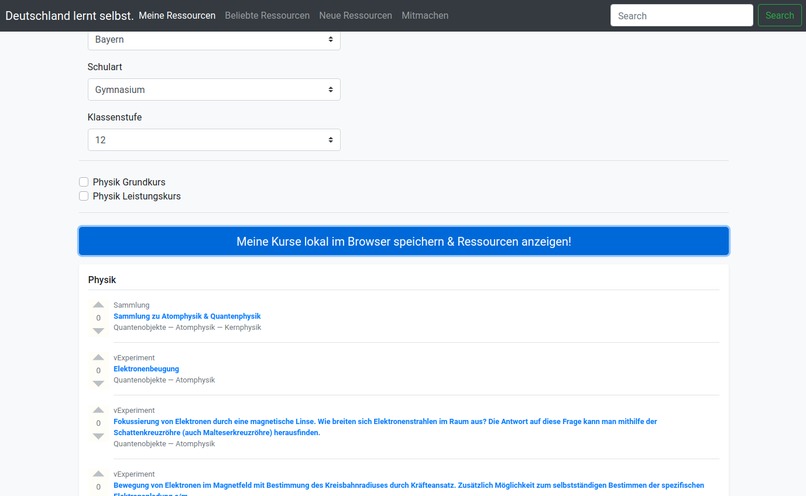Upvote the Bewegung von Elektronen im Magnetfeld resource
The image size is (806, 496).
pos(98,474)
